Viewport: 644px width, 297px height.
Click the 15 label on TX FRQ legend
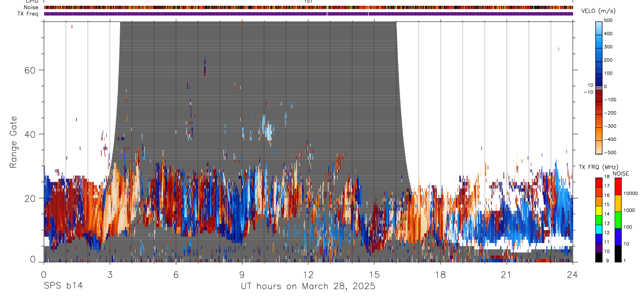click(606, 205)
